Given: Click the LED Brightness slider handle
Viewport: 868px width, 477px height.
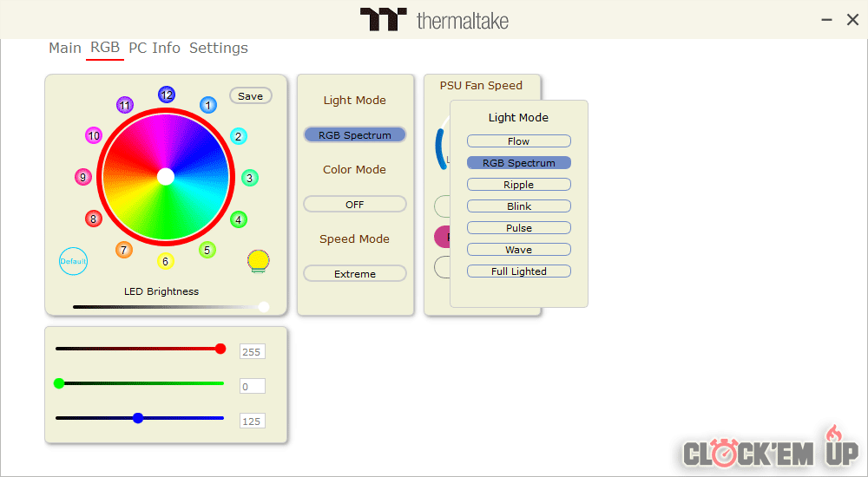Looking at the screenshot, I should pyautogui.click(x=264, y=306).
